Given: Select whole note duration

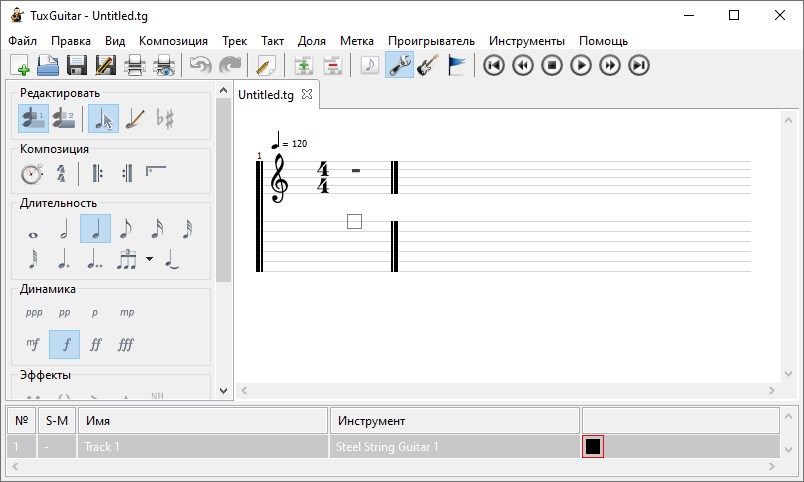Looking at the screenshot, I should click(33, 234).
